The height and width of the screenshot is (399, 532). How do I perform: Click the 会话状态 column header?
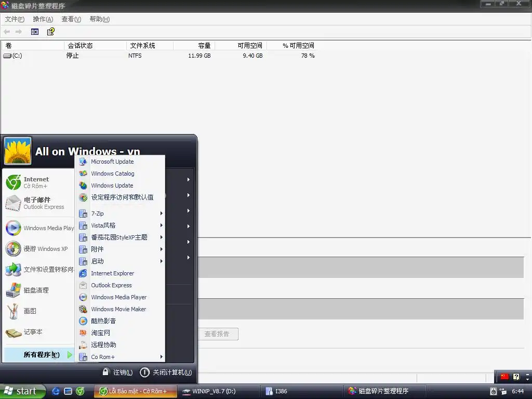click(95, 46)
